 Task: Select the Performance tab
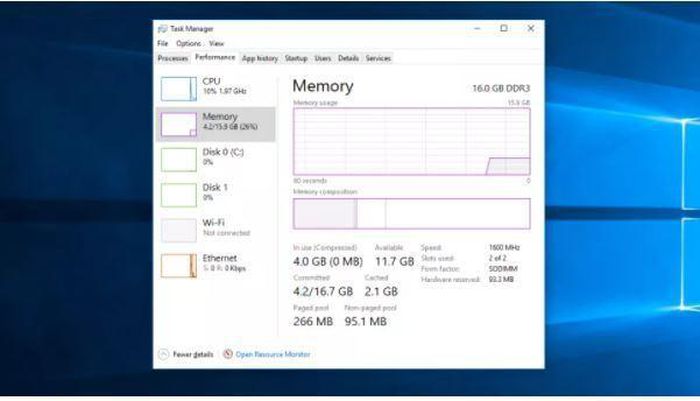(215, 57)
